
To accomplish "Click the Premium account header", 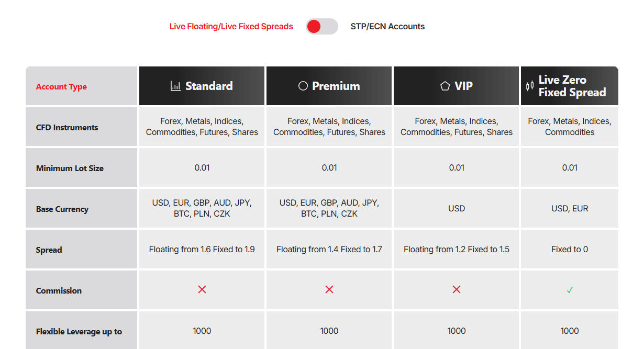I will point(329,86).
